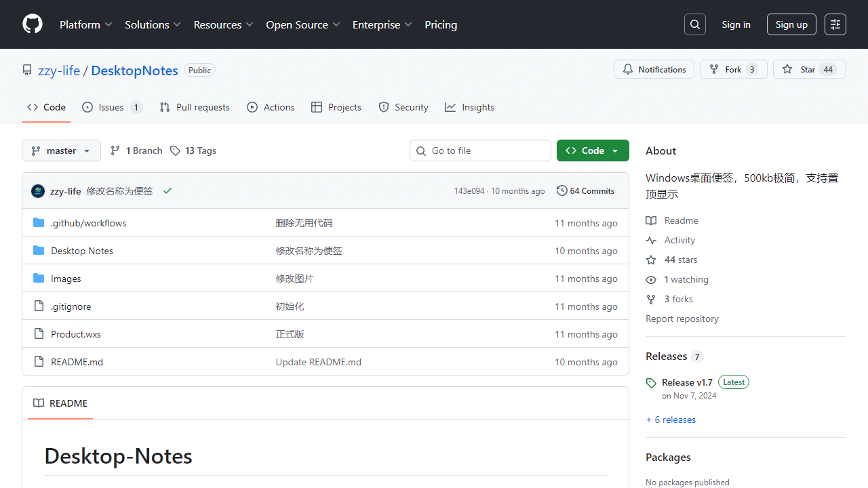
Task: Switch to the Projects tab
Action: click(336, 107)
